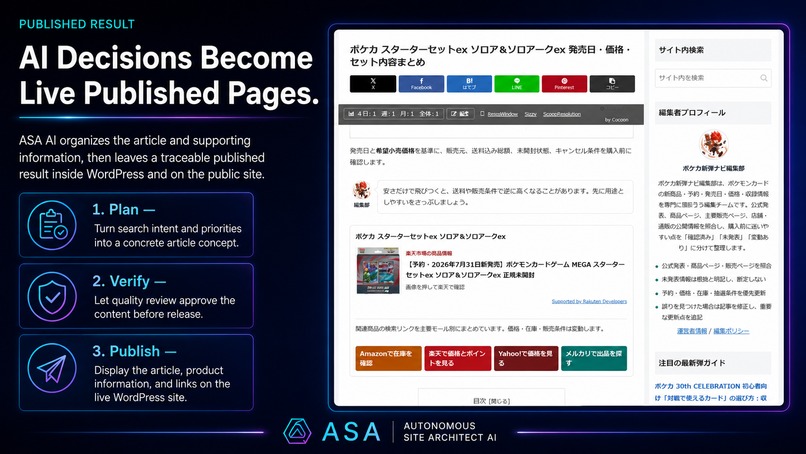Click the shield check icon on Verify card

pos(52,296)
